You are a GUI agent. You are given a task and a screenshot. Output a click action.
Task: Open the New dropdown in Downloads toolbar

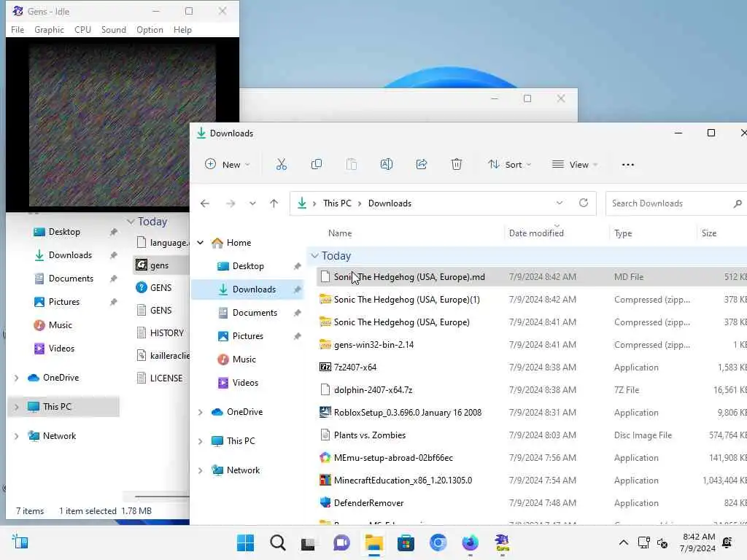point(228,165)
